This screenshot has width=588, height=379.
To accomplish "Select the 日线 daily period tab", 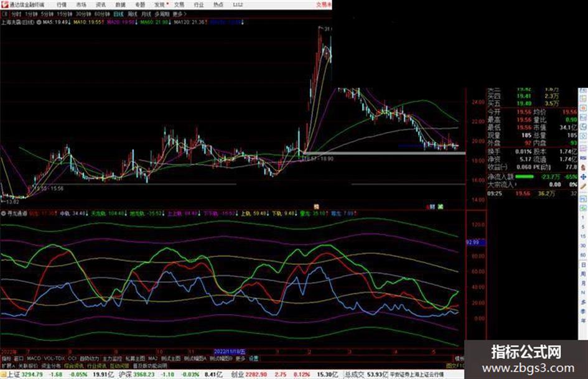I will (x=118, y=14).
